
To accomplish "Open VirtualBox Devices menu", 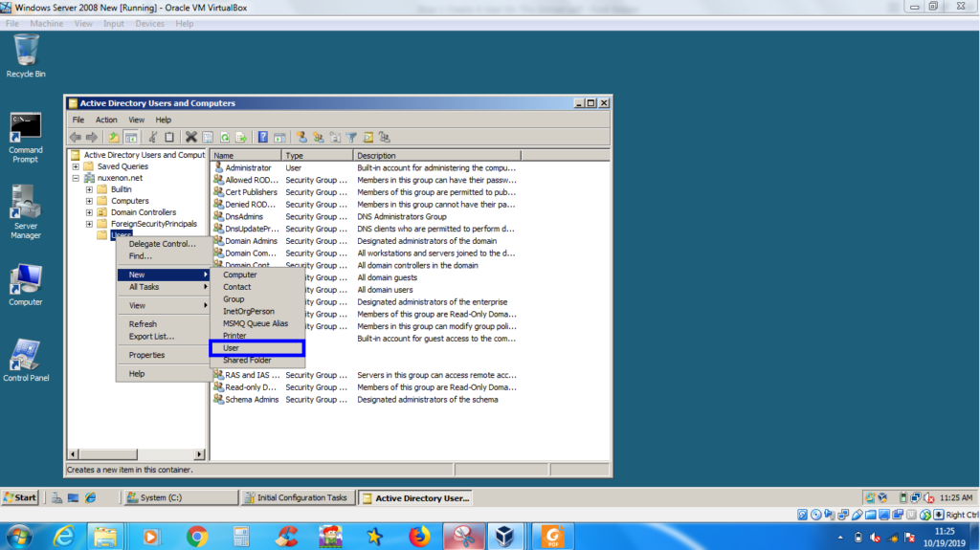I will pos(149,24).
